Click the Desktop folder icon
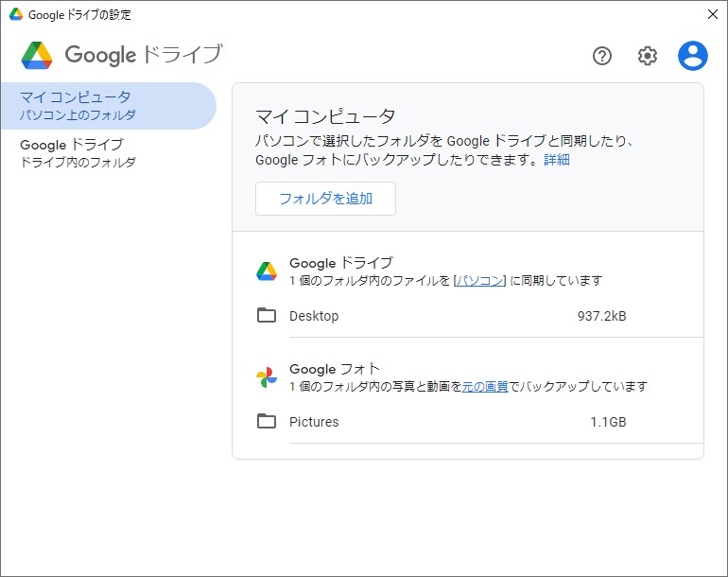Image resolution: width=728 pixels, height=577 pixels. tap(267, 315)
